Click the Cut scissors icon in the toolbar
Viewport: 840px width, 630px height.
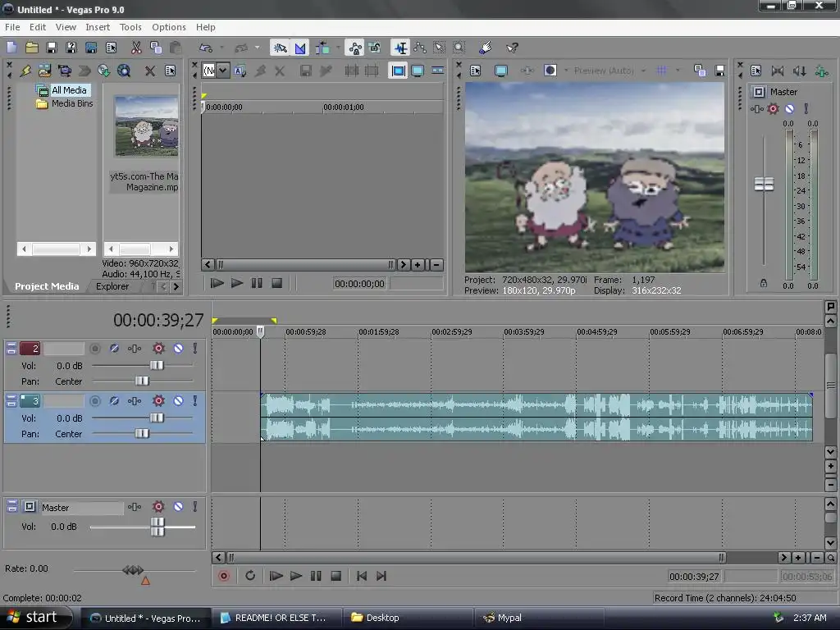[136, 48]
